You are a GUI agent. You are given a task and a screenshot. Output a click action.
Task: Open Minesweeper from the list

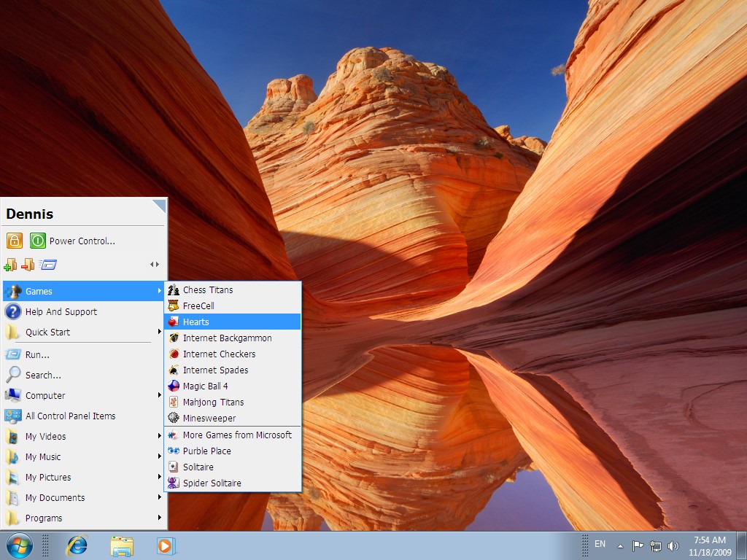(233, 418)
